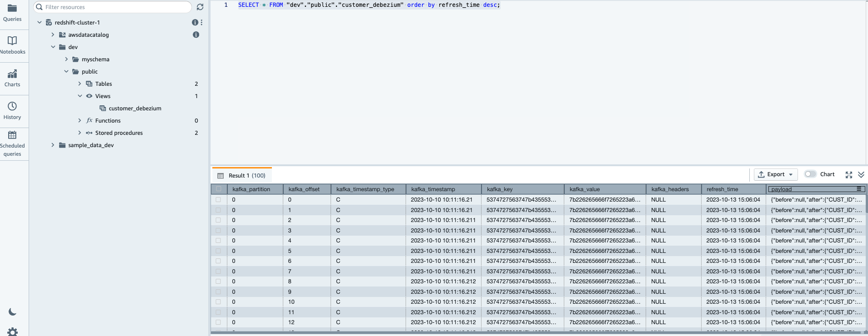This screenshot has height=336, width=868.
Task: Collapse the results panel
Action: [x=861, y=175]
